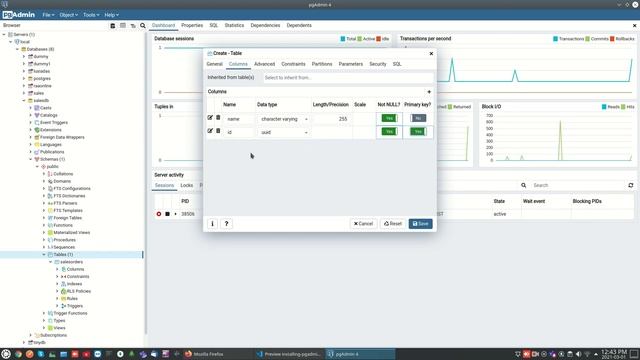Edit the 'id' column row

coord(210,131)
